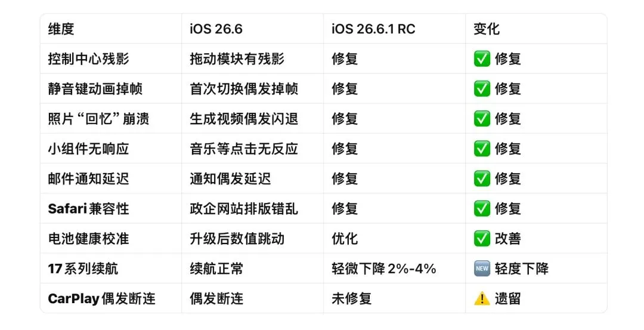The image size is (644, 330).
Task: Click the yellow warning icon beside 遗留
Action: (482, 299)
